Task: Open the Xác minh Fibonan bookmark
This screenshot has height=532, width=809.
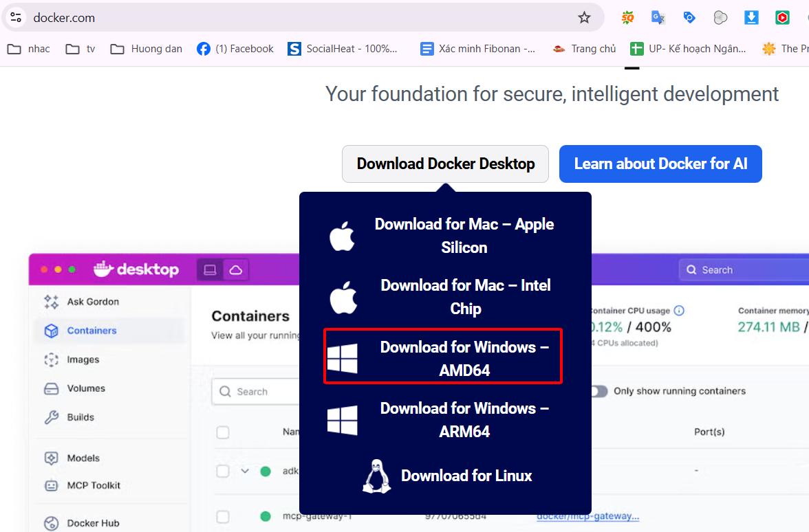Action: pyautogui.click(x=477, y=49)
